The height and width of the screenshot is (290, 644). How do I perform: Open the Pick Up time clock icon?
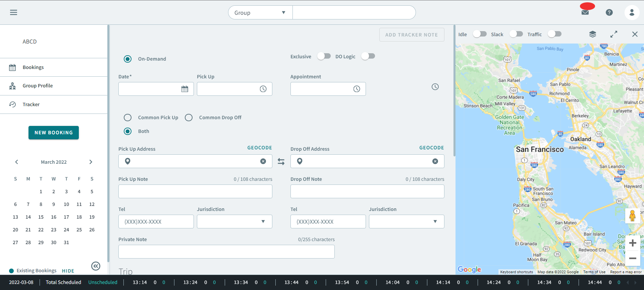point(263,89)
